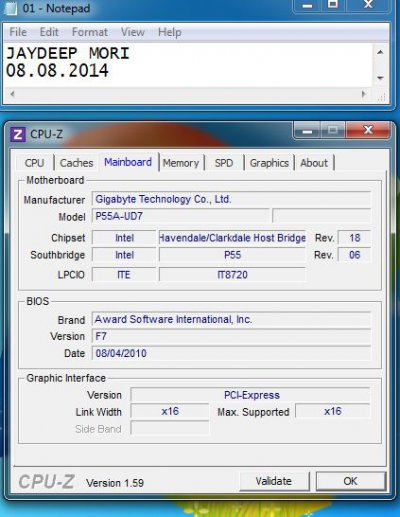
Task: Click the 08.08.2014 line in Notepad
Action: coord(57,71)
